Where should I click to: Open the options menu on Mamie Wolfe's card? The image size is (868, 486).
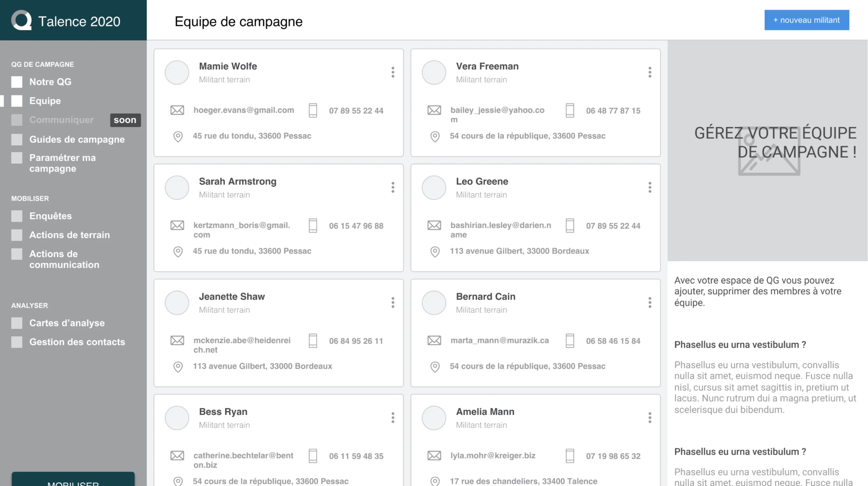393,72
